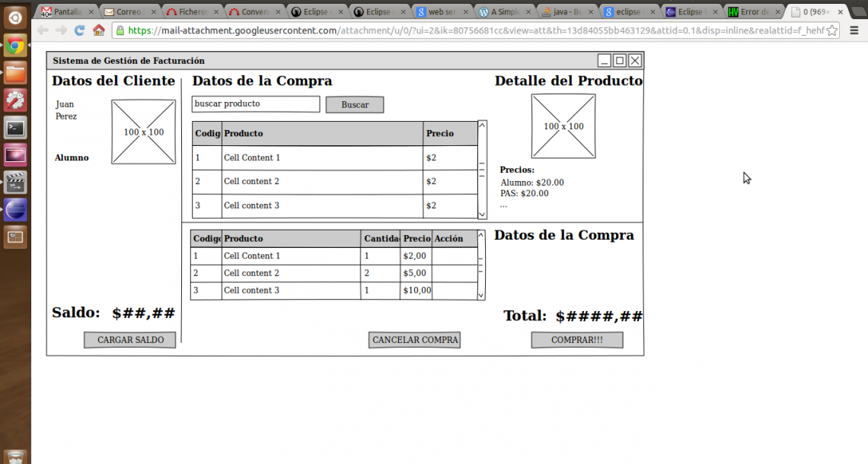The image size is (868, 464).
Task: Reload the page with Chrome's refresh icon
Action: [x=79, y=30]
